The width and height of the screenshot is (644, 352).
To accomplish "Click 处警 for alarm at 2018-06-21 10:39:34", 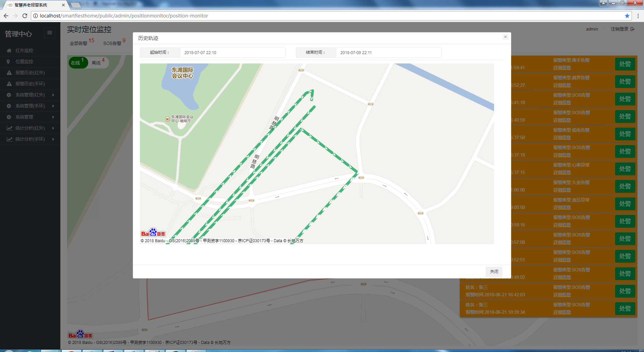I will click(x=625, y=308).
